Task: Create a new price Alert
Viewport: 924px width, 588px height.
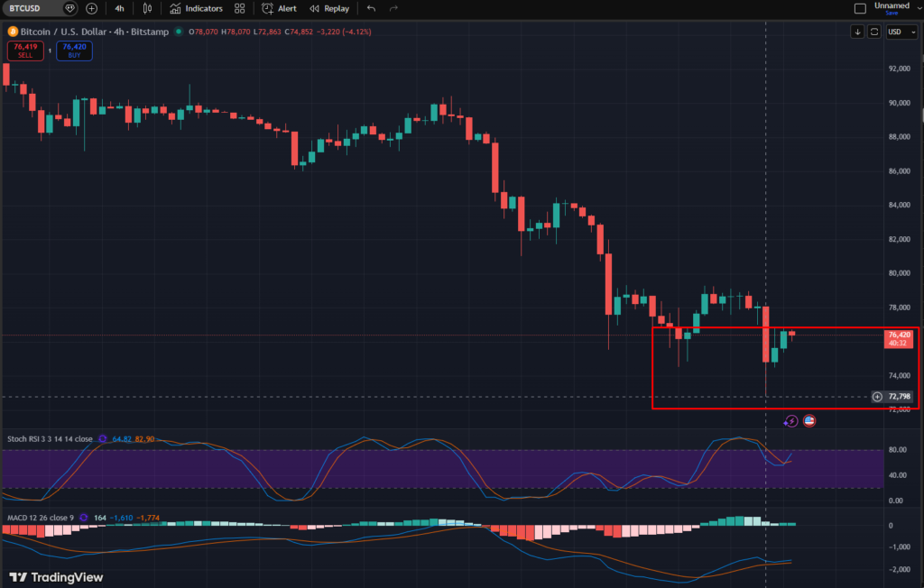Action: pyautogui.click(x=279, y=8)
